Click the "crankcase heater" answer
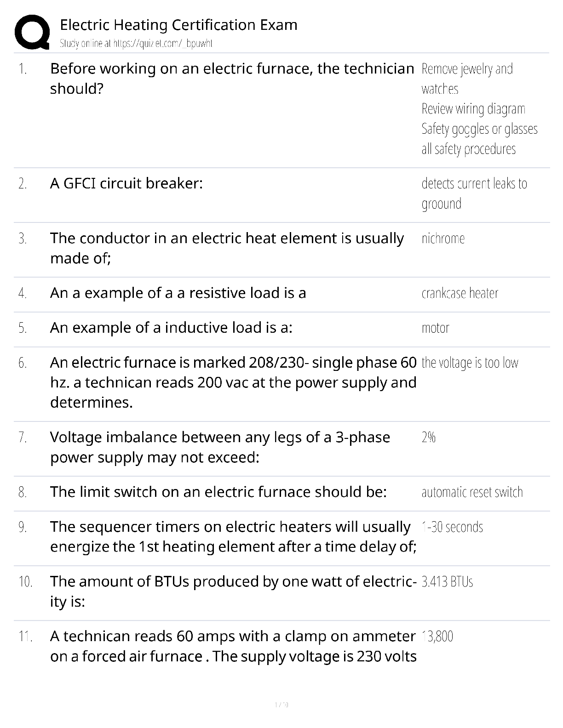The width and height of the screenshot is (563, 728). 460,293
